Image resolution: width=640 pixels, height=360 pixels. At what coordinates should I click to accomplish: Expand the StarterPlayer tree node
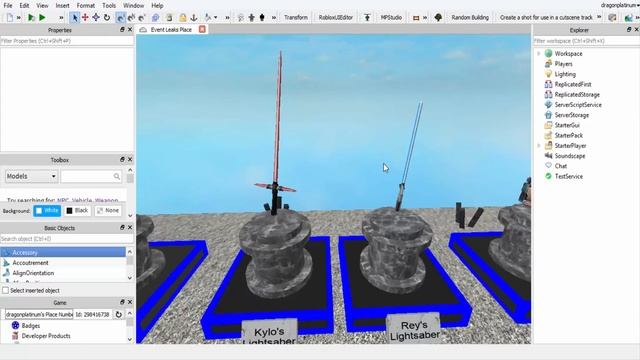pos(539,146)
